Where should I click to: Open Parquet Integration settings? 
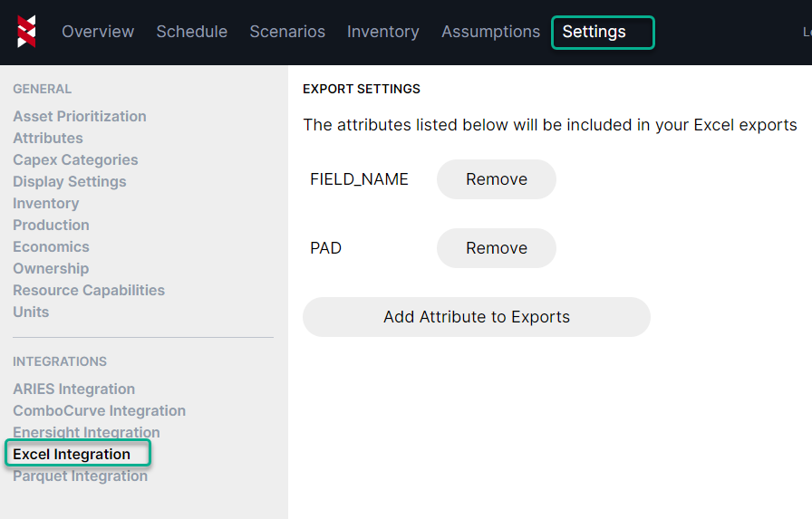tap(80, 476)
